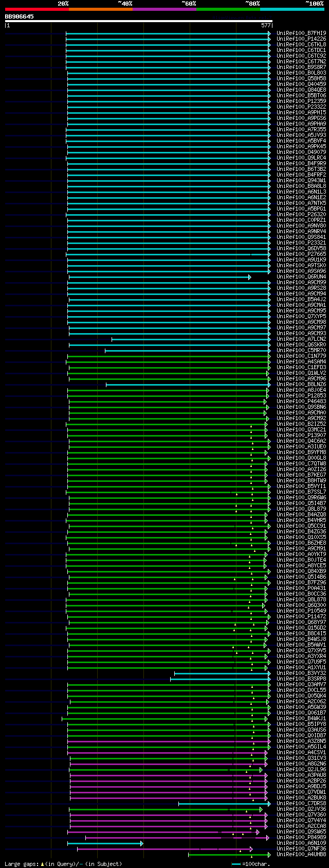The height and width of the screenshot is (868, 329).
Task: Open hit UniRef100_Q7X9V5
Action: 301,650
